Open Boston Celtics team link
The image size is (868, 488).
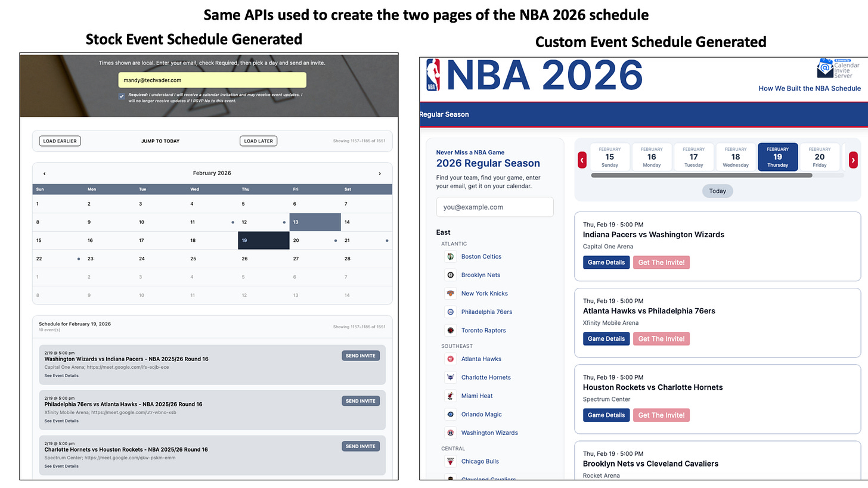(481, 257)
